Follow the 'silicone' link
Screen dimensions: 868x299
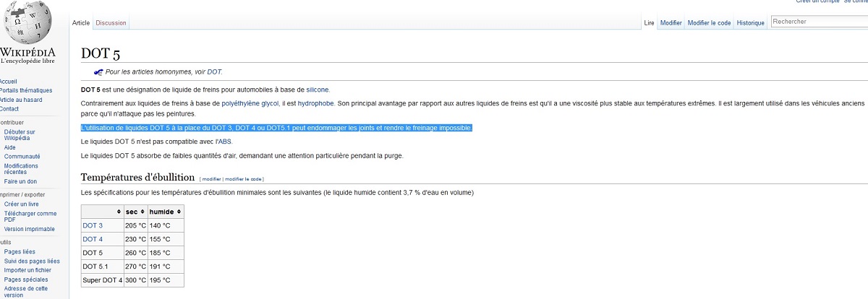pos(318,90)
